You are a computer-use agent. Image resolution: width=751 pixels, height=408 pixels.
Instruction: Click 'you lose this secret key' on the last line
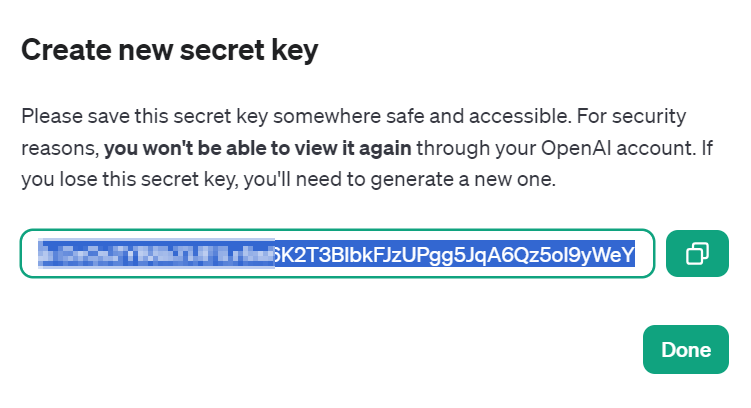(x=129, y=180)
